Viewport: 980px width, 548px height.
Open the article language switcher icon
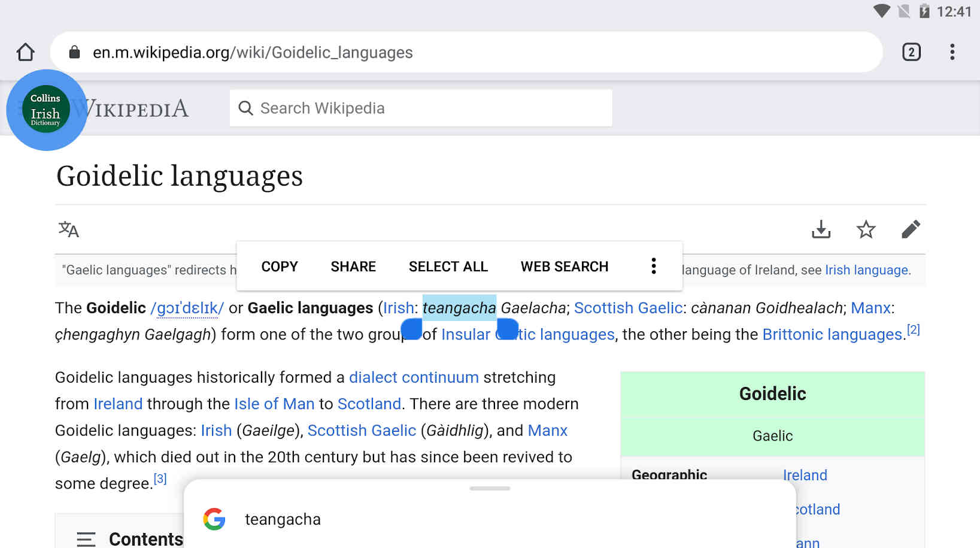click(x=69, y=229)
